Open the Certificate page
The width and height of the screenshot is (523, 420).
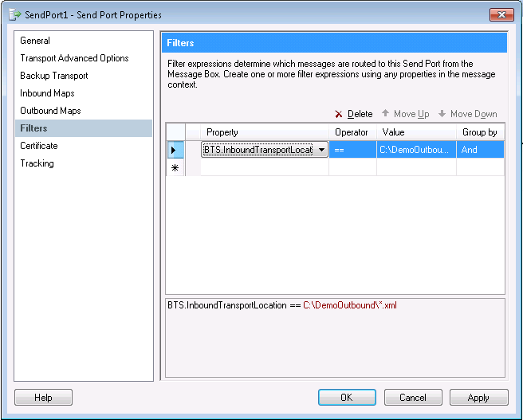(x=39, y=146)
